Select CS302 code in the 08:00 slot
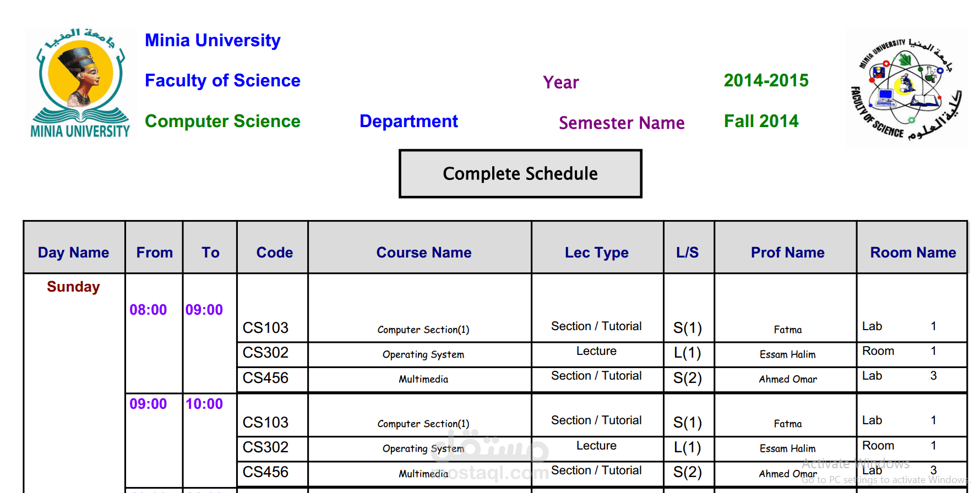Screen dimensions: 980x493 pyautogui.click(x=265, y=353)
